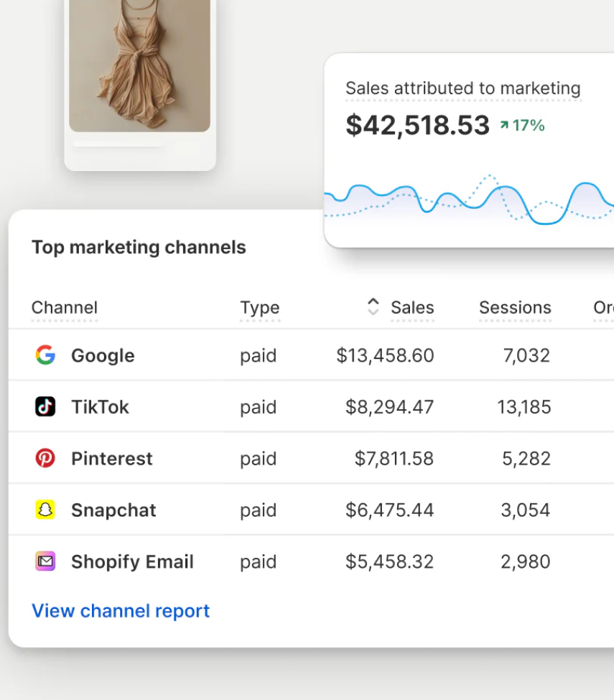Click the Snapchat ghost icon
The image size is (614, 700).
coord(45,510)
